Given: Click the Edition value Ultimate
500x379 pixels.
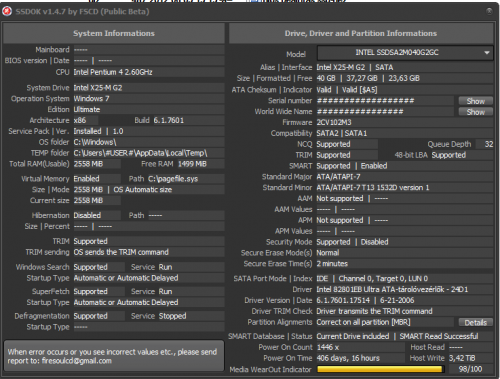Looking at the screenshot, I should point(87,110).
